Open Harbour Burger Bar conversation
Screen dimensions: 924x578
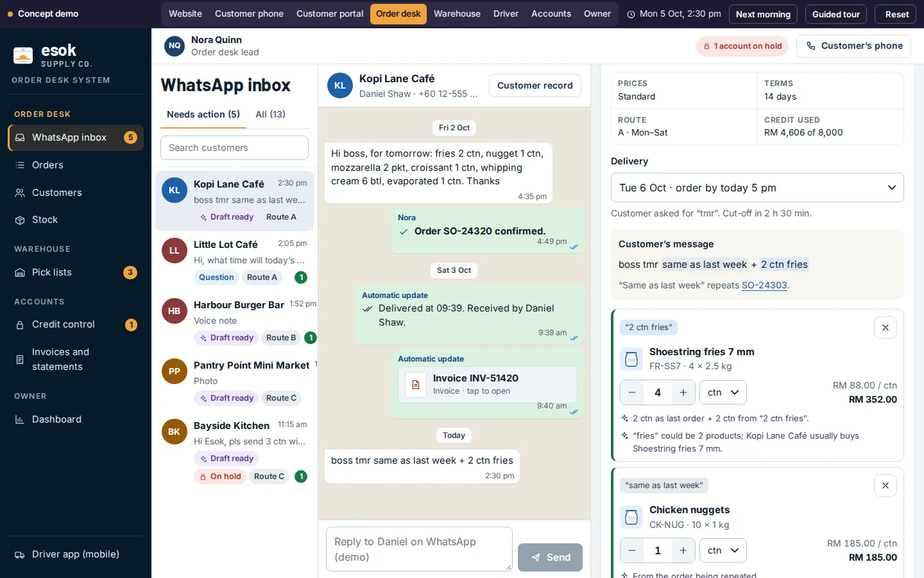pyautogui.click(x=234, y=322)
